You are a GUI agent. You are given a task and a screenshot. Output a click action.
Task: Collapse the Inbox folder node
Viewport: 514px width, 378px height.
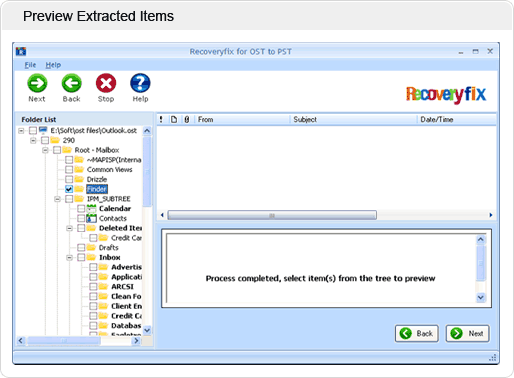click(x=69, y=258)
